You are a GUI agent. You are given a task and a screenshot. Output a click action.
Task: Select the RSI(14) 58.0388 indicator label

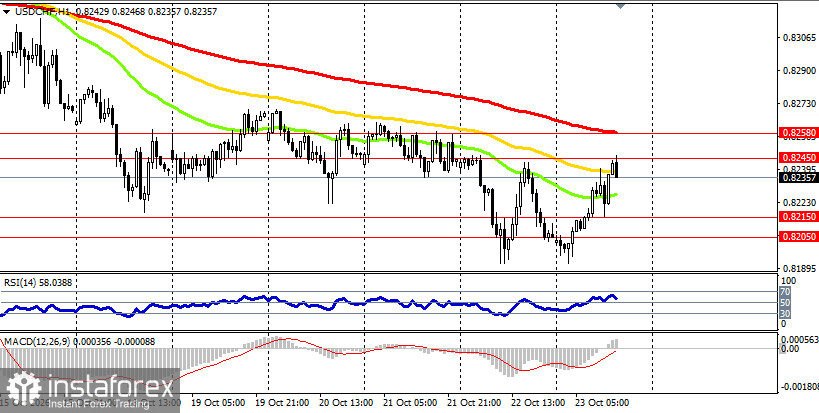click(39, 283)
